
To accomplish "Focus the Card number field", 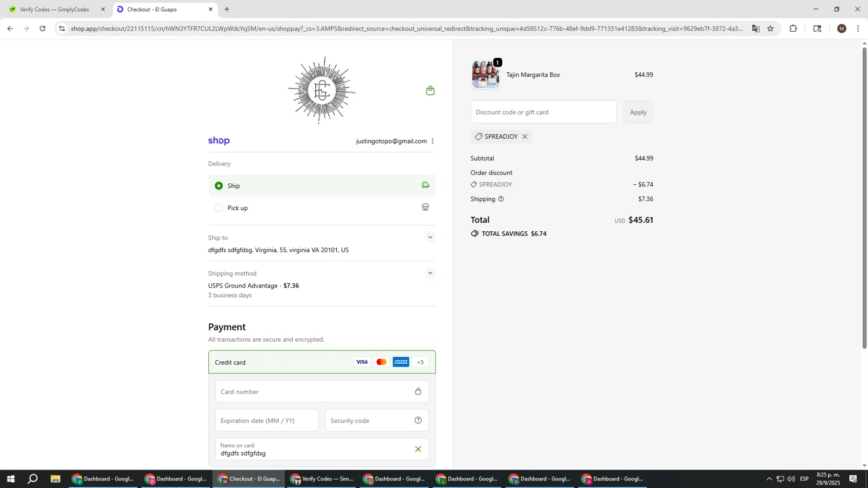I will [322, 391].
